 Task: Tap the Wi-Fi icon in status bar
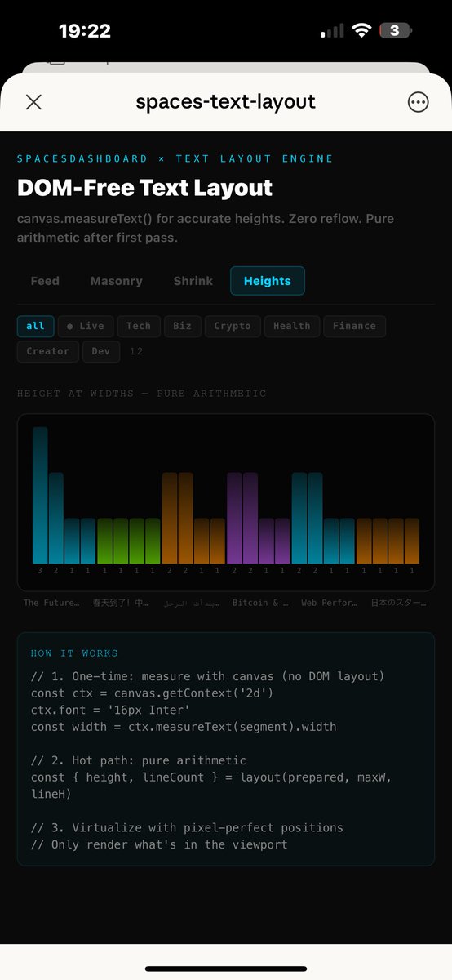click(361, 31)
